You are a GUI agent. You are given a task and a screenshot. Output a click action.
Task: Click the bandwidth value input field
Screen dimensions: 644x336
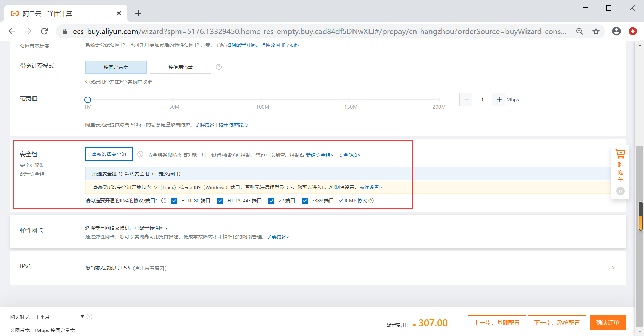click(x=483, y=100)
